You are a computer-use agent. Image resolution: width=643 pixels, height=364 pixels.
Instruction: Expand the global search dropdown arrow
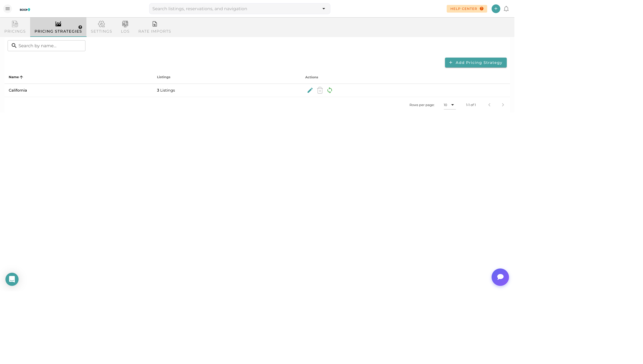pos(324,9)
